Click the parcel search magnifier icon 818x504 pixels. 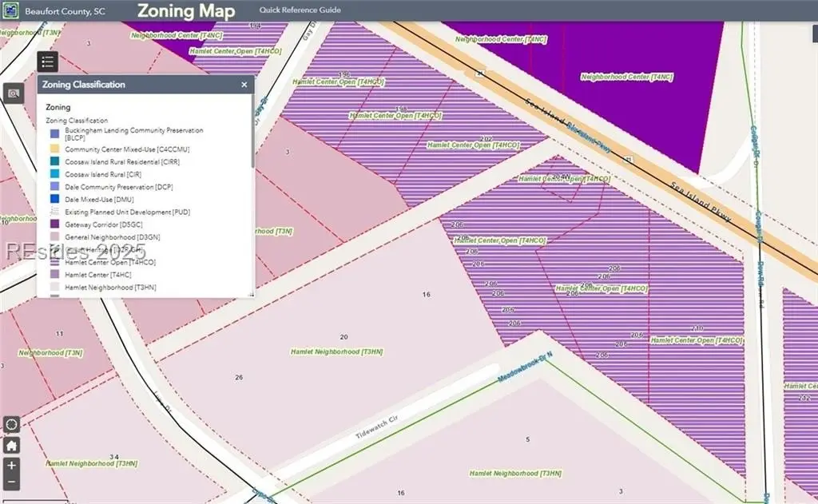pyautogui.click(x=12, y=93)
